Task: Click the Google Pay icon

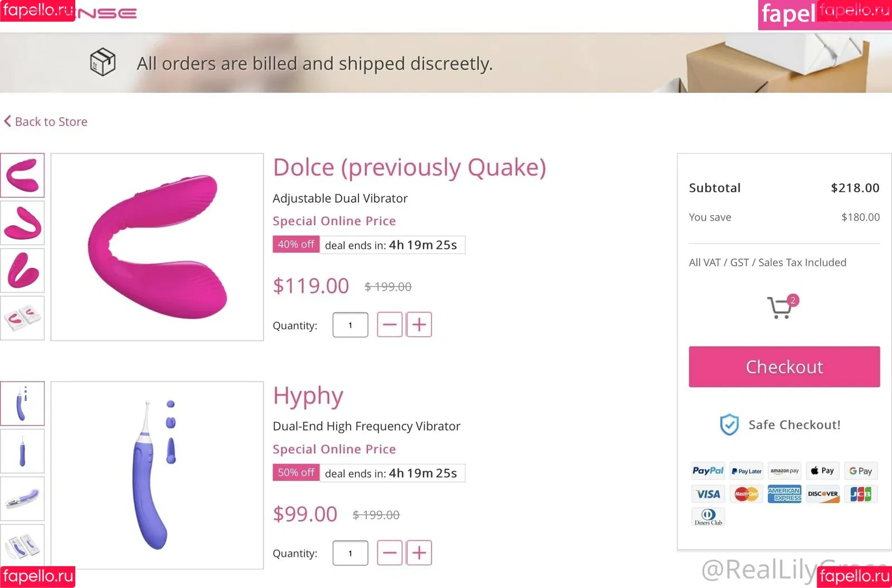Action: click(x=860, y=471)
